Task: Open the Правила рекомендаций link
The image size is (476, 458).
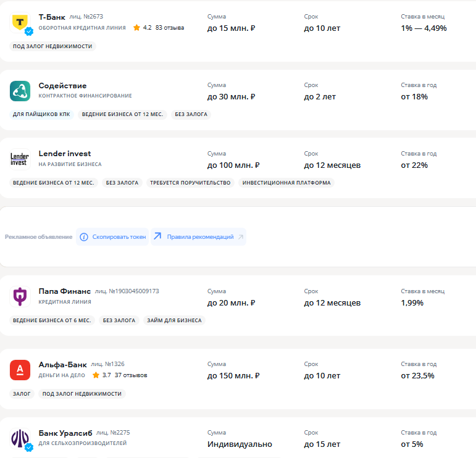Action: point(200,237)
